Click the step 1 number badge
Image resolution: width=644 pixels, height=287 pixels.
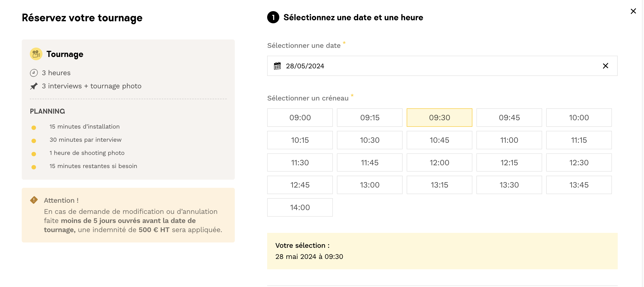[273, 17]
